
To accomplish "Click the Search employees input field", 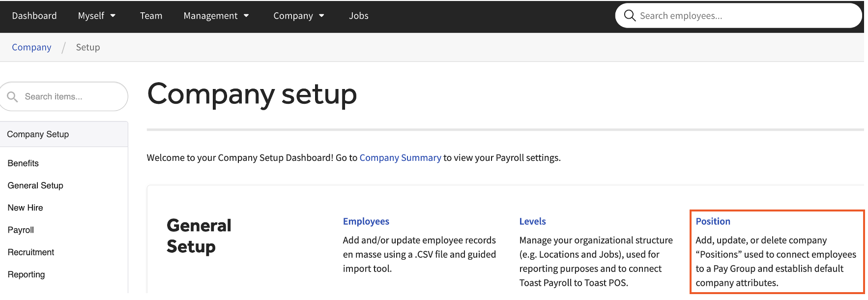I will (x=713, y=15).
